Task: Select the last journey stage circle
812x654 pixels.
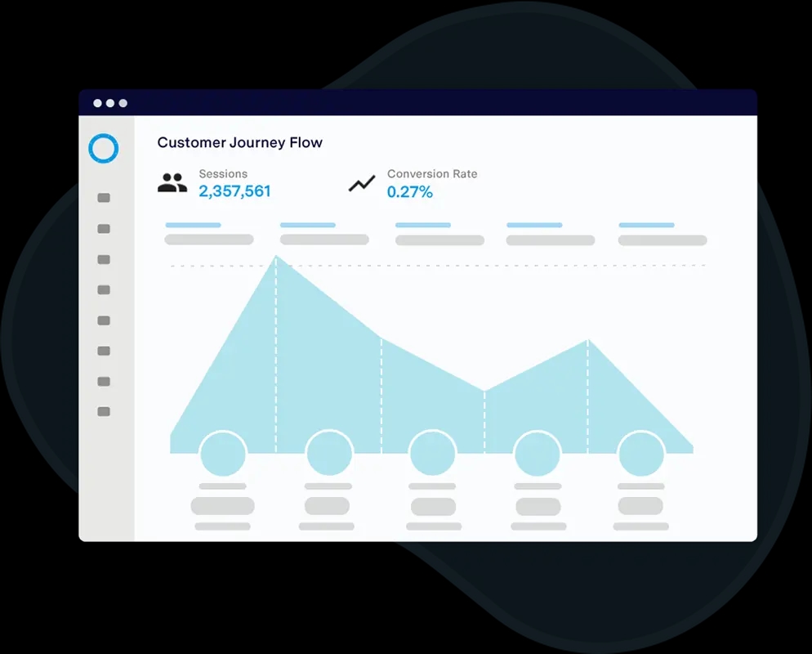Action: click(641, 454)
